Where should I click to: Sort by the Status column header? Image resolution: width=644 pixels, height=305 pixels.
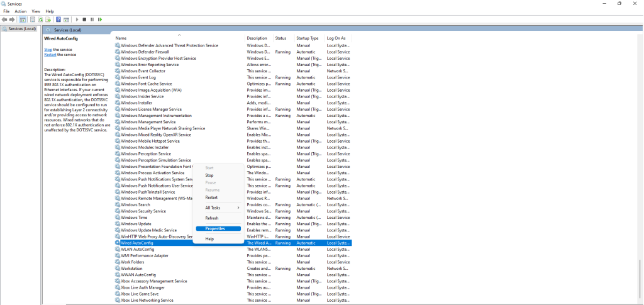[284, 38]
